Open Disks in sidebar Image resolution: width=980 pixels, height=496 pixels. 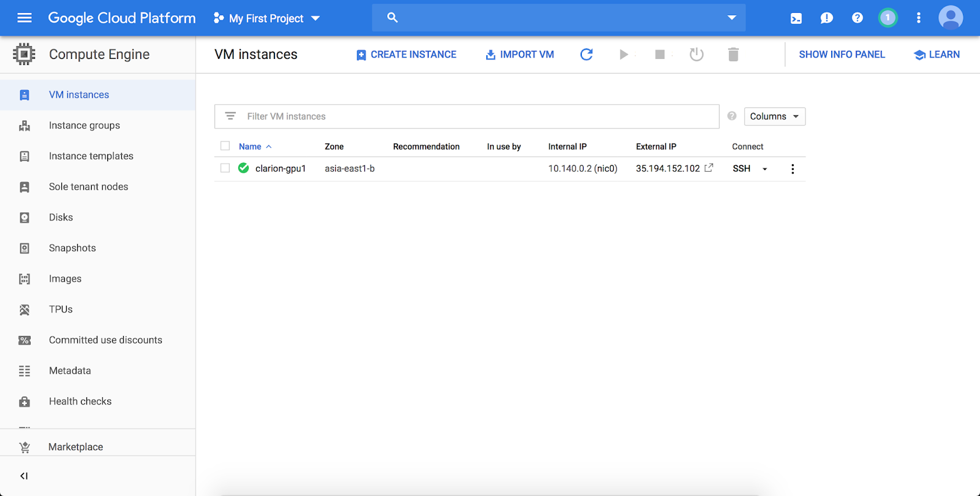tap(98, 218)
